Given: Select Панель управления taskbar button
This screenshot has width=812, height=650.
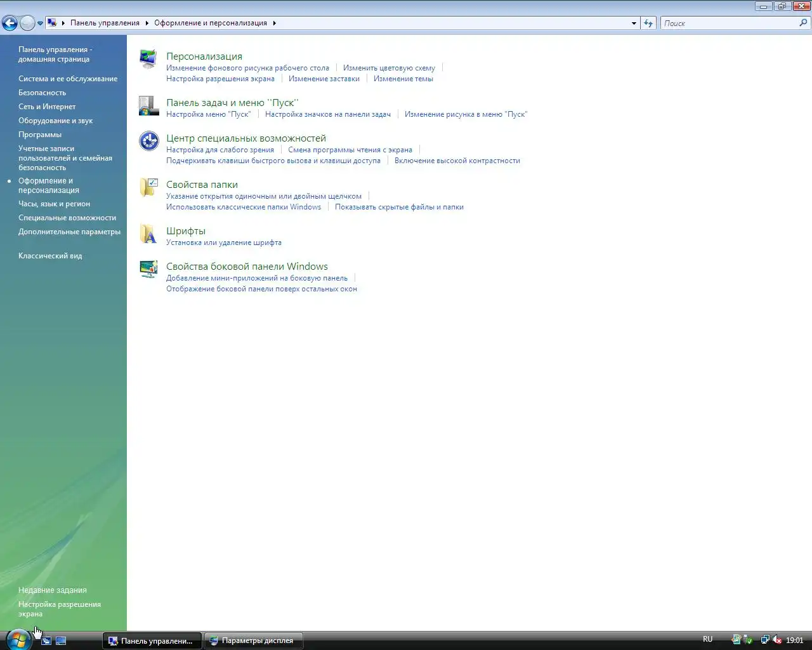Looking at the screenshot, I should click(x=152, y=640).
